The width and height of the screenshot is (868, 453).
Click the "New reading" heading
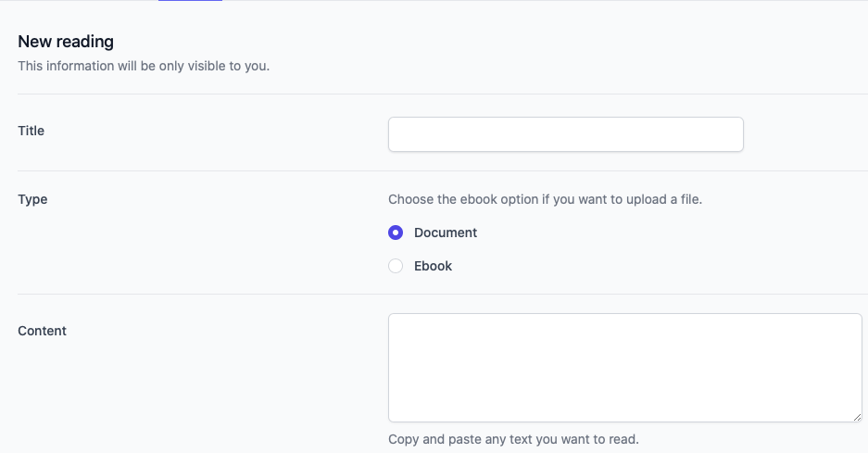pyautogui.click(x=66, y=42)
